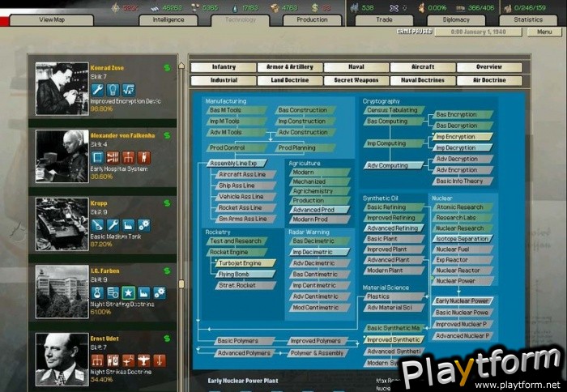Viewport: 567px width, 392px height.
Task: Open the Production tab
Action: pyautogui.click(x=312, y=20)
